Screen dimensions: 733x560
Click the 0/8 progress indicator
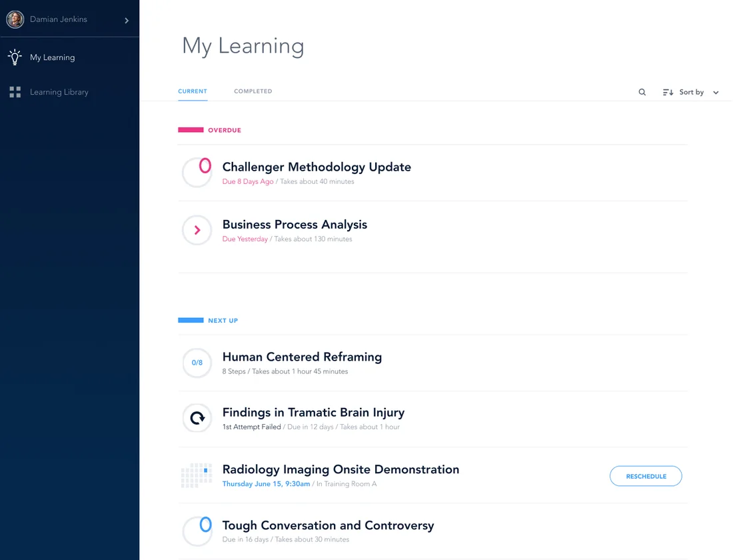(197, 363)
